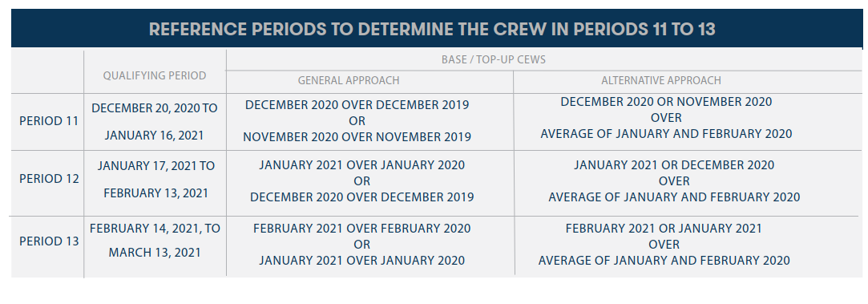Select the January 16, 2021 end date
868x304 pixels.
tap(155, 135)
